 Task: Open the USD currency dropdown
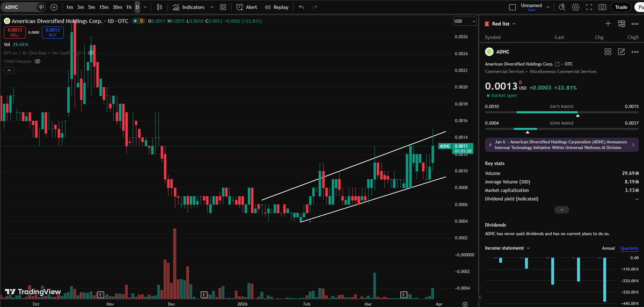tap(465, 21)
